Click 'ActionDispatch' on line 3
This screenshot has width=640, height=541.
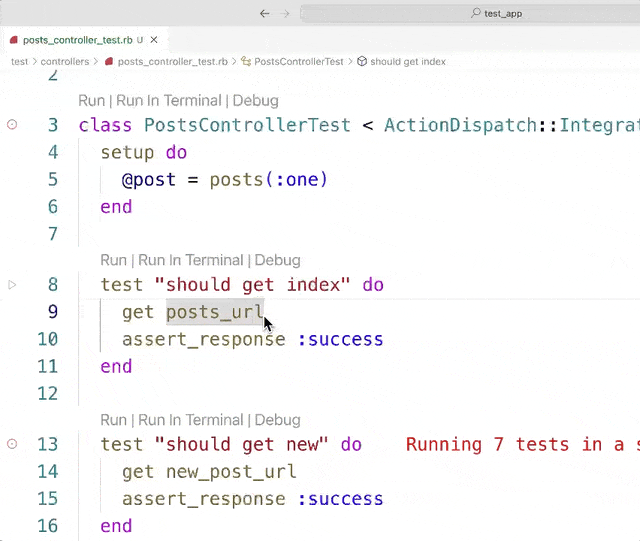point(461,125)
